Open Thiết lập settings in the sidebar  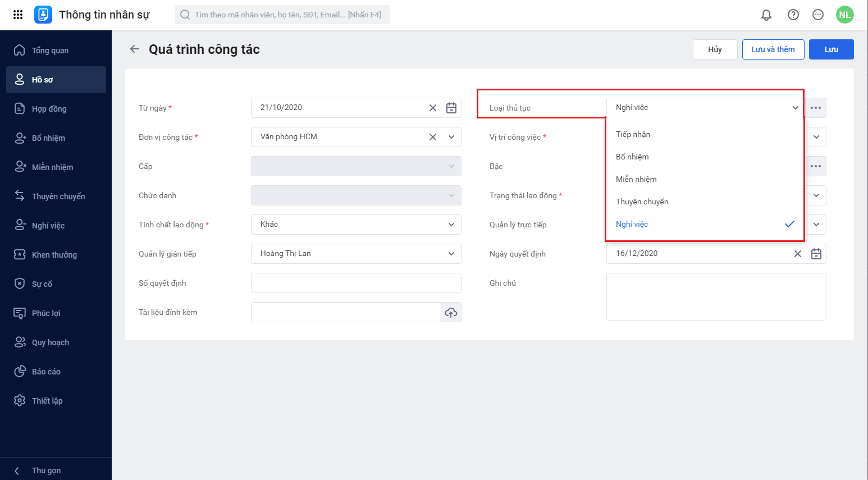tap(56, 401)
